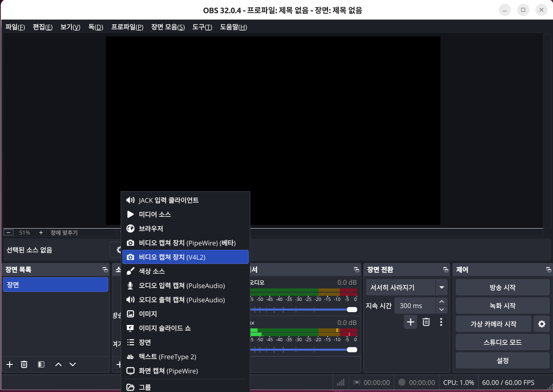Choose 화면 캡쳐 (PipeWire) entry

(185, 371)
